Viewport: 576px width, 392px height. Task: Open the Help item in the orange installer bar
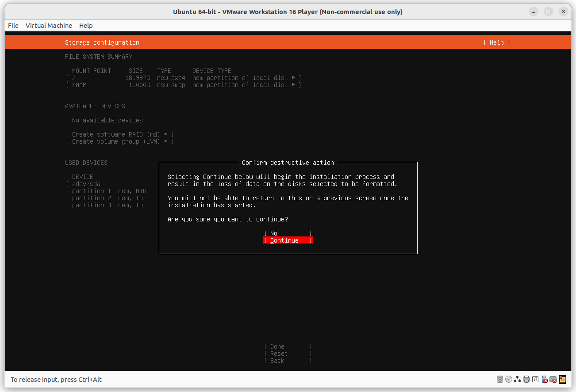coord(496,42)
